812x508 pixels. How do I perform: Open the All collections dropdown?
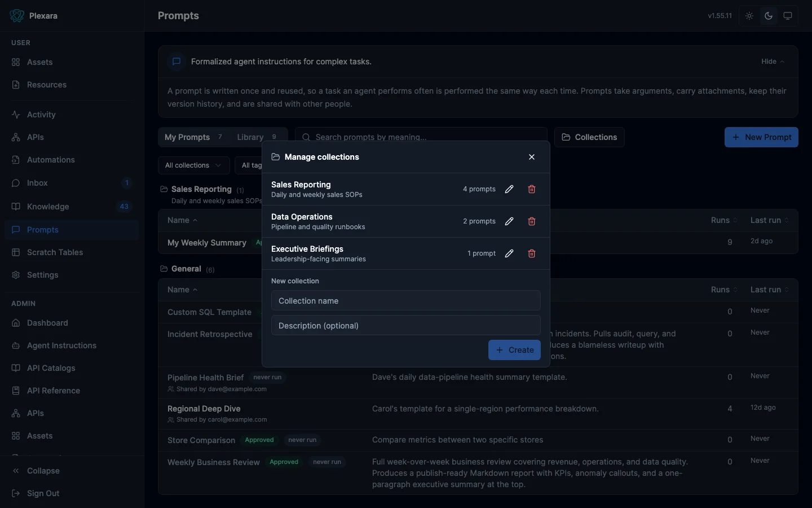193,165
